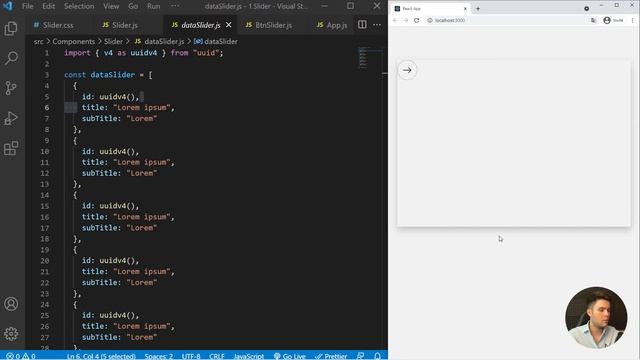This screenshot has width=640, height=360.
Task: Open a new browser tab
Action: pos(478,8)
